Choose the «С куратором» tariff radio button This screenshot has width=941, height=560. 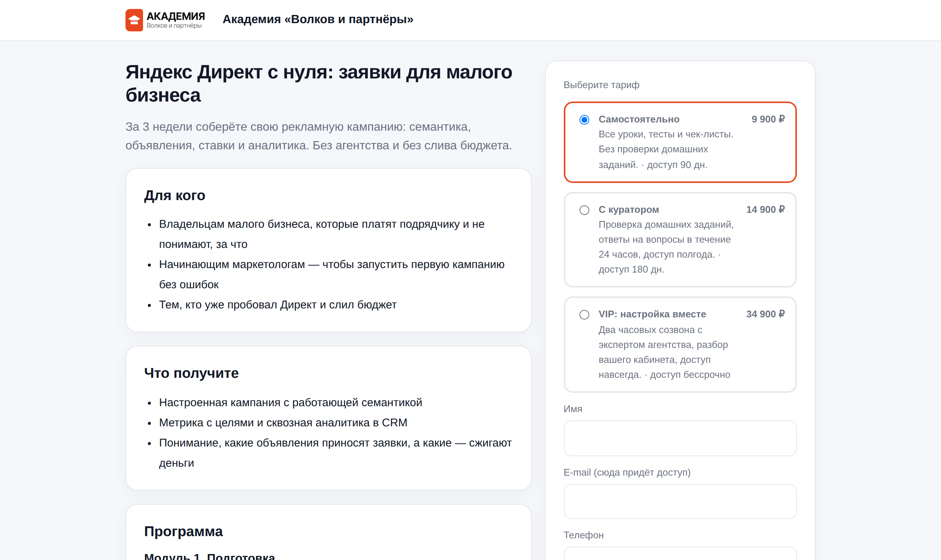coord(584,210)
